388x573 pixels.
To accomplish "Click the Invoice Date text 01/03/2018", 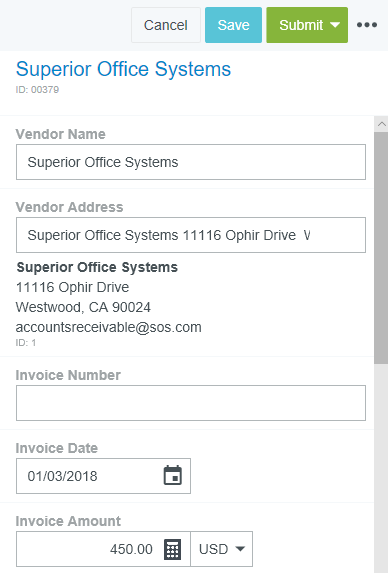I will [62, 476].
